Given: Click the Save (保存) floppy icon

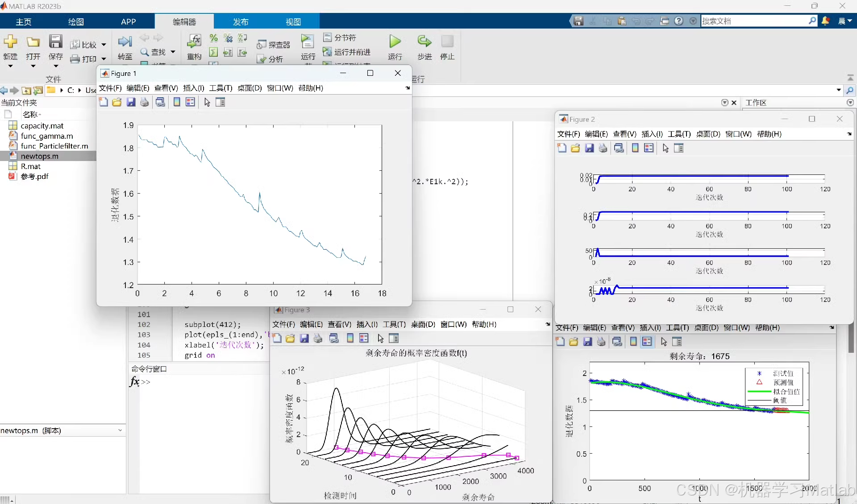Looking at the screenshot, I should click(x=55, y=42).
